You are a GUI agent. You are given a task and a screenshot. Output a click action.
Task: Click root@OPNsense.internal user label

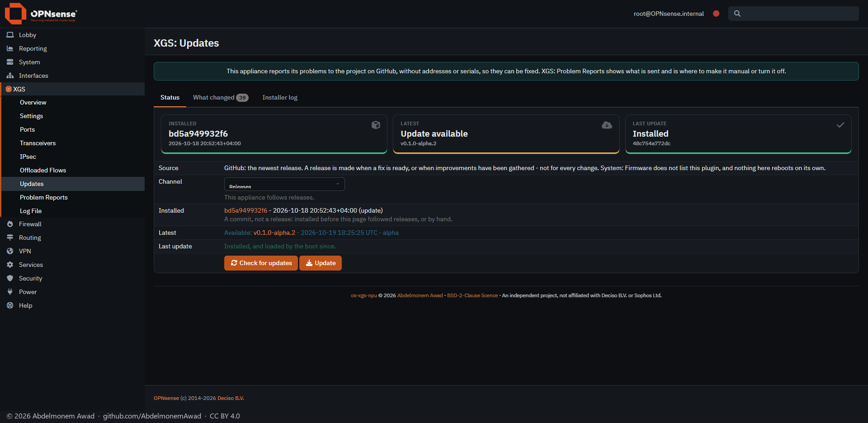669,14
